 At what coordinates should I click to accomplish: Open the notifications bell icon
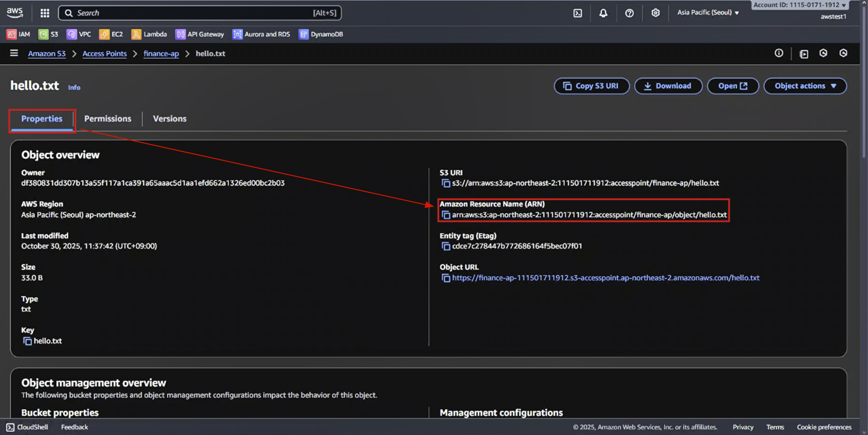604,13
